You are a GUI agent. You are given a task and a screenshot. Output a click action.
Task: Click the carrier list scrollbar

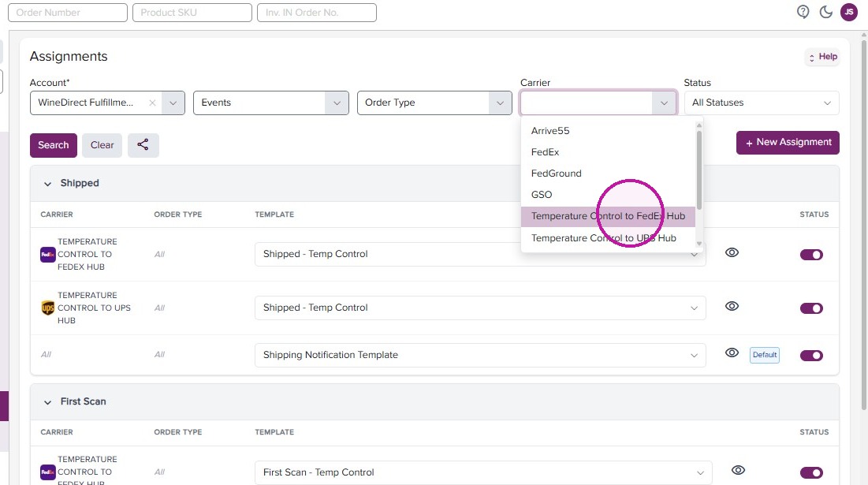tap(699, 169)
